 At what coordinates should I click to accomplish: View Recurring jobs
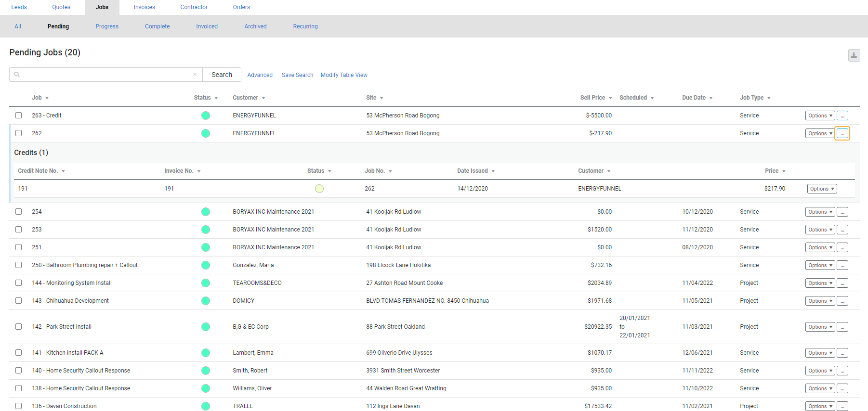coord(305,26)
